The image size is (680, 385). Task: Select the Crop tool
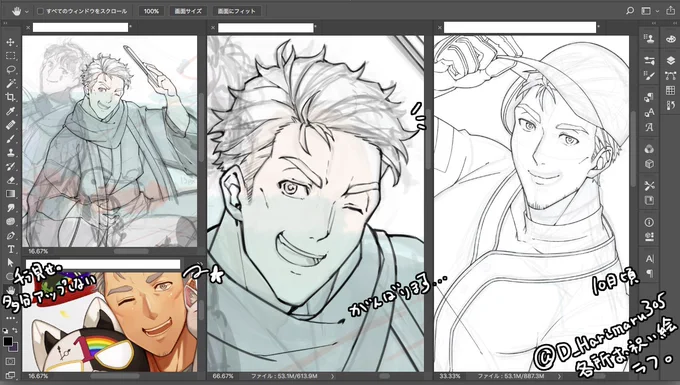[10, 97]
